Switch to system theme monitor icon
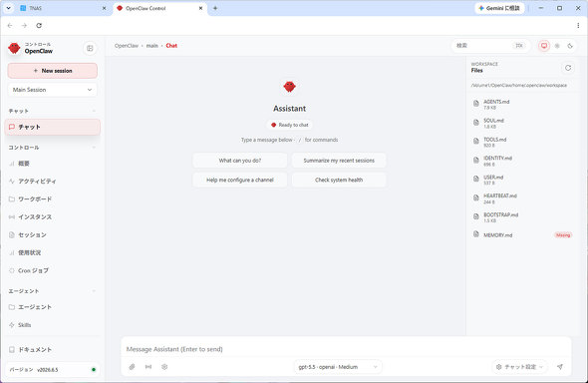 [x=544, y=46]
